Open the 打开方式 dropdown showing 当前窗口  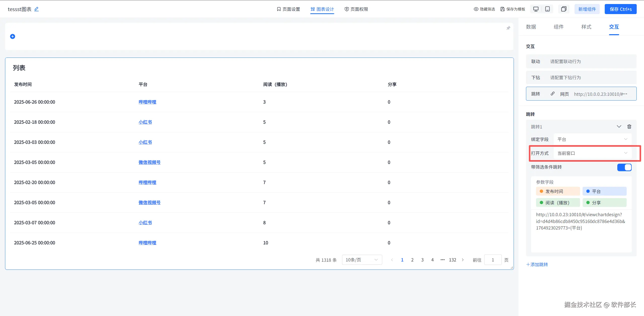point(592,153)
